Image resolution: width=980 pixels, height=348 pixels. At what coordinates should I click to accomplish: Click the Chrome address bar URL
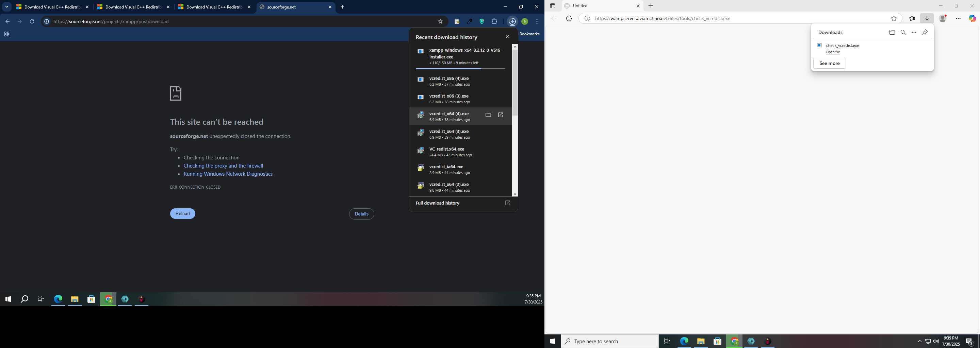[111, 22]
